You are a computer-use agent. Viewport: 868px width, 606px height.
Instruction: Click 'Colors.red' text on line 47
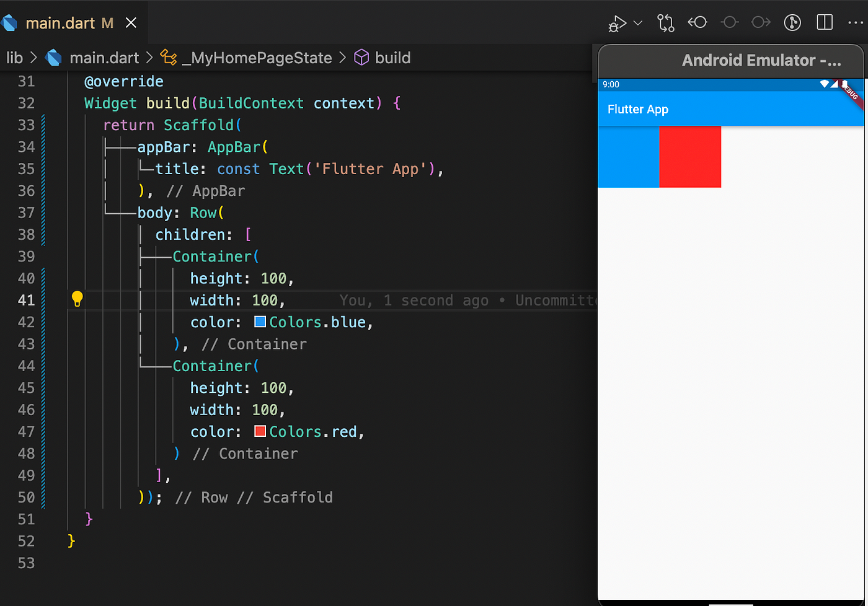tap(312, 431)
